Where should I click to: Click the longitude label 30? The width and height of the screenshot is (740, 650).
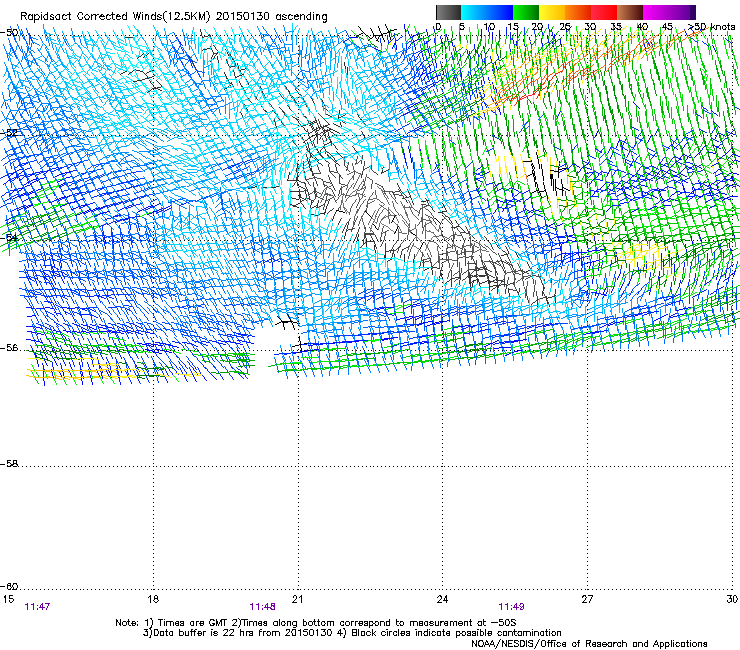pos(732,599)
